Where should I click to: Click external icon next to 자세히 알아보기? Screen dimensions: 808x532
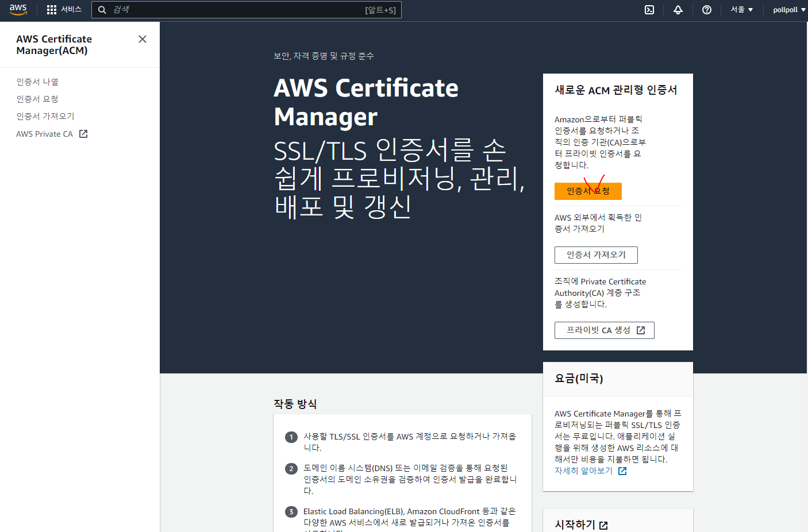pyautogui.click(x=622, y=471)
